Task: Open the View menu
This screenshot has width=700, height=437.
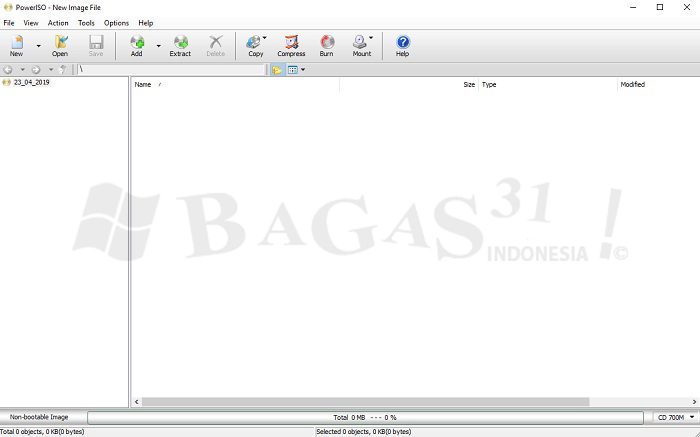Action: pyautogui.click(x=31, y=23)
